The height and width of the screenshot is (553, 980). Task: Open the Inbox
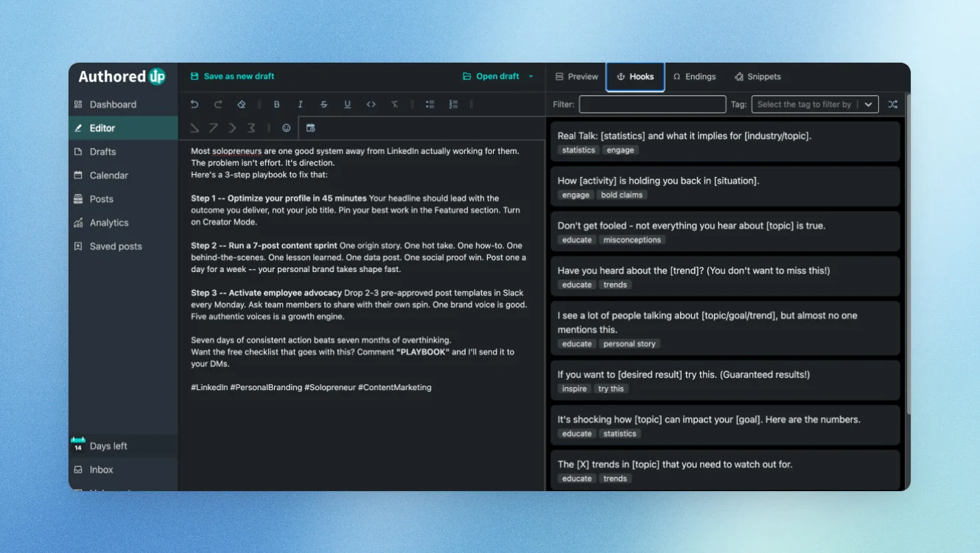click(123, 470)
